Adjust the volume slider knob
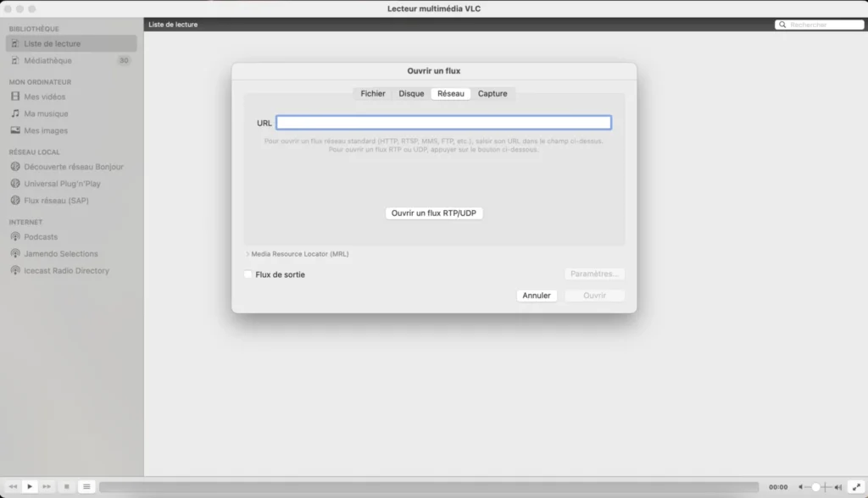Screen dimensions: 868x498 coord(815,487)
